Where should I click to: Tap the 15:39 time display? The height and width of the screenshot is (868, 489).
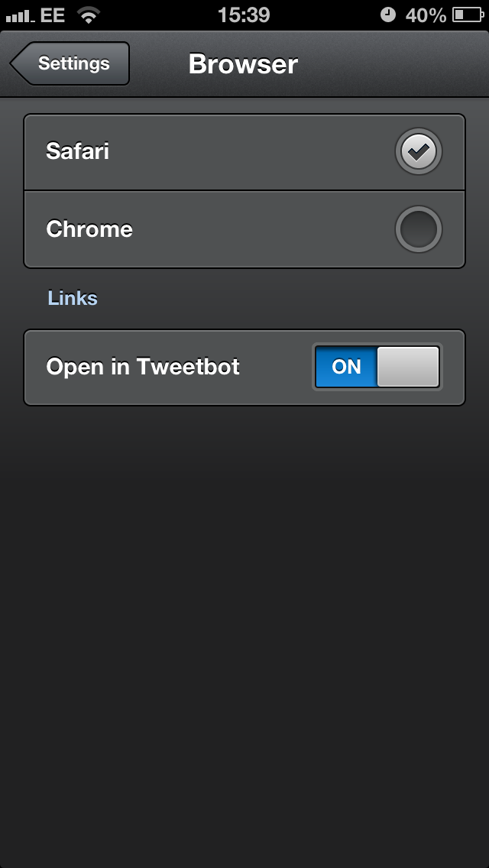(x=244, y=15)
